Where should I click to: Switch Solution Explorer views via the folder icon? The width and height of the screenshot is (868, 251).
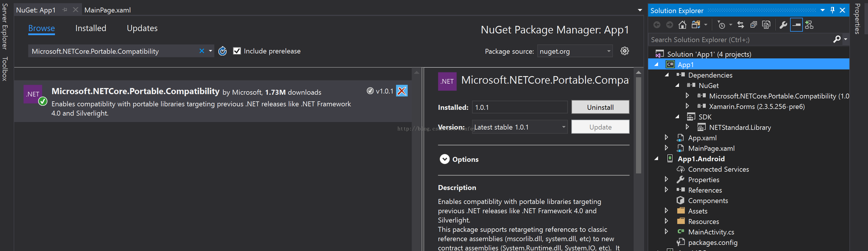tap(696, 25)
